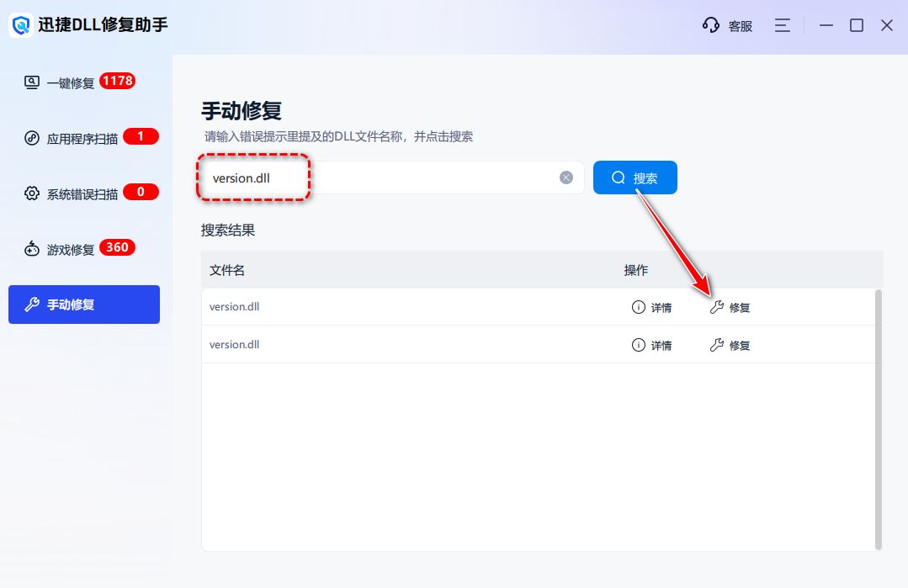Select the 手动修复 sidebar tab
Screen dimensions: 908x588
pyautogui.click(x=84, y=305)
